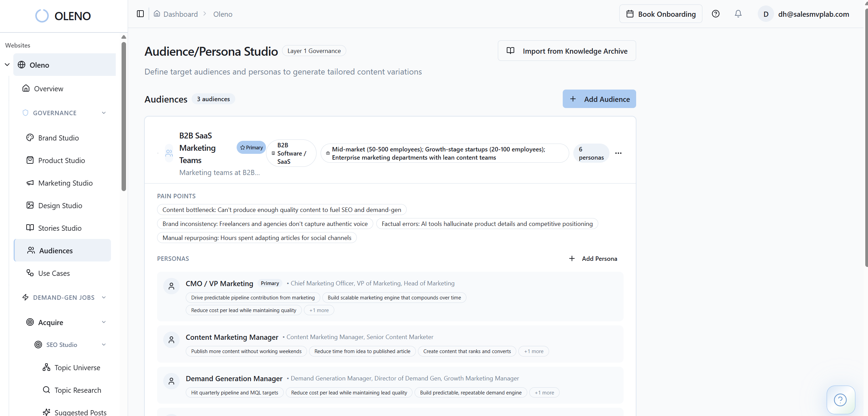This screenshot has height=416, width=868.
Task: Toggle the sidebar panel icon
Action: (140, 14)
